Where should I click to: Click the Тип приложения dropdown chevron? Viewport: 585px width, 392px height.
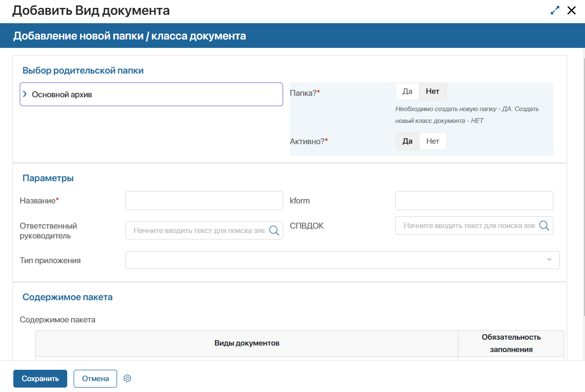pos(549,260)
